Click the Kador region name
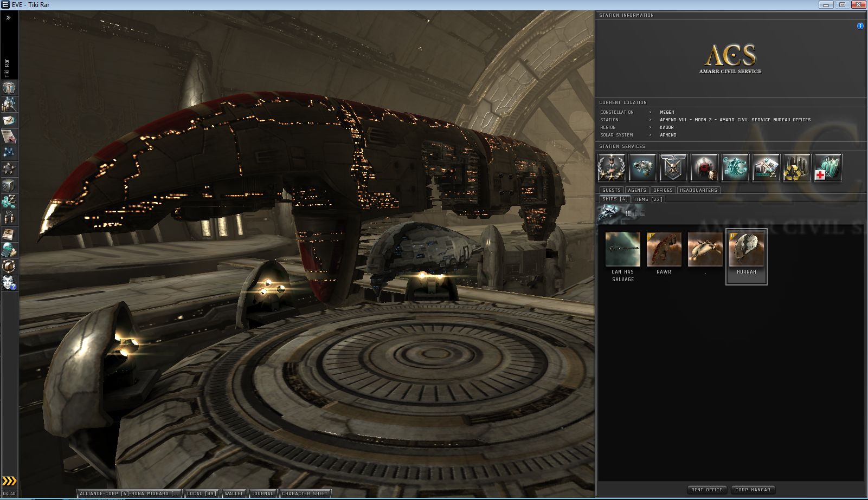Screen dimensions: 868x500 (x=667, y=127)
